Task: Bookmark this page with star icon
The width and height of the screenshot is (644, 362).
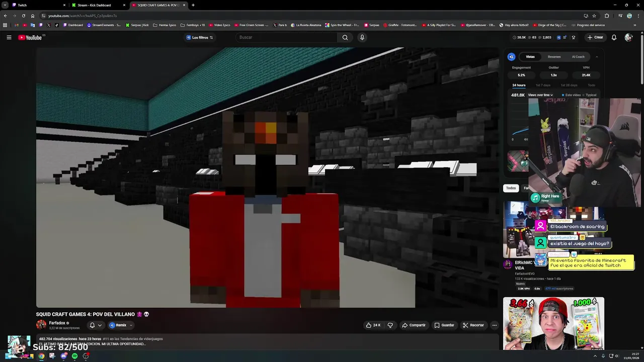Action: click(x=594, y=16)
